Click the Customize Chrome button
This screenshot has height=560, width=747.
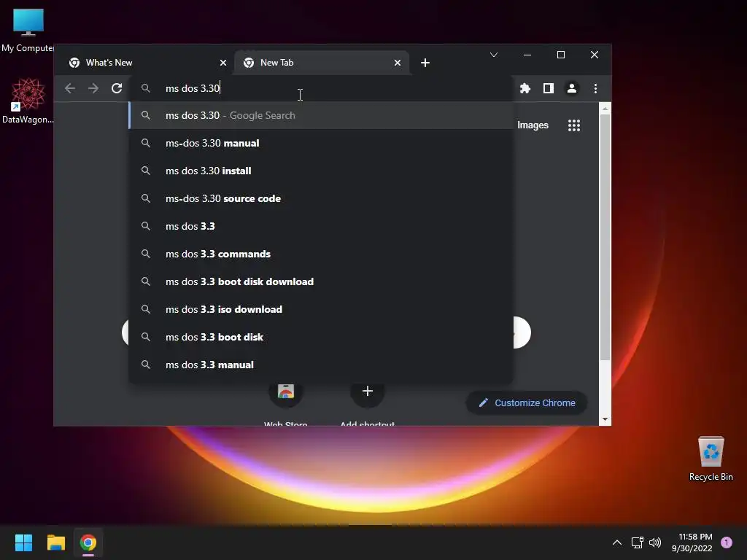(527, 402)
